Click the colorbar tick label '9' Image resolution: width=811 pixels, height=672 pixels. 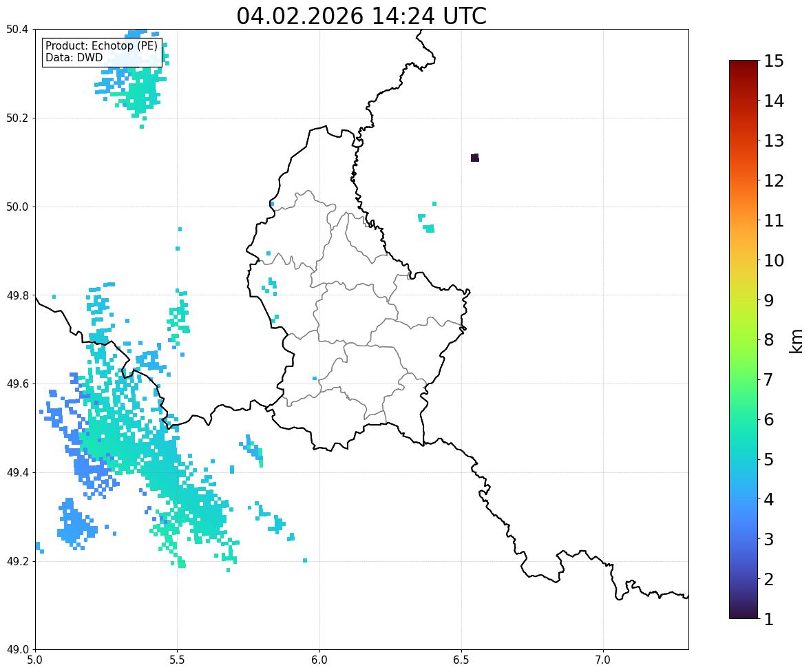(769, 300)
